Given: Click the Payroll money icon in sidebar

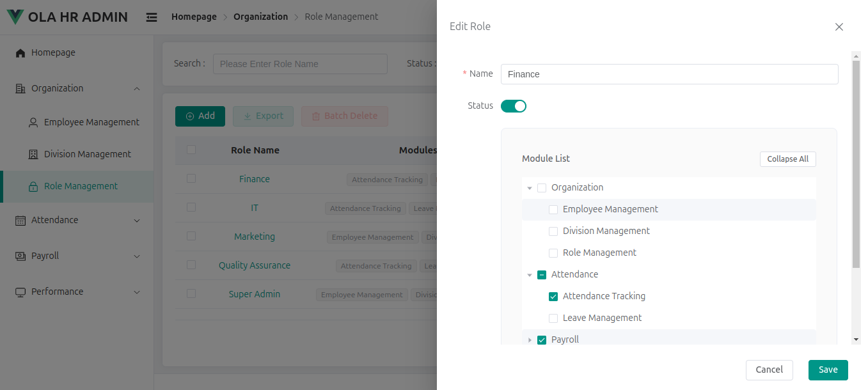Looking at the screenshot, I should tap(20, 256).
